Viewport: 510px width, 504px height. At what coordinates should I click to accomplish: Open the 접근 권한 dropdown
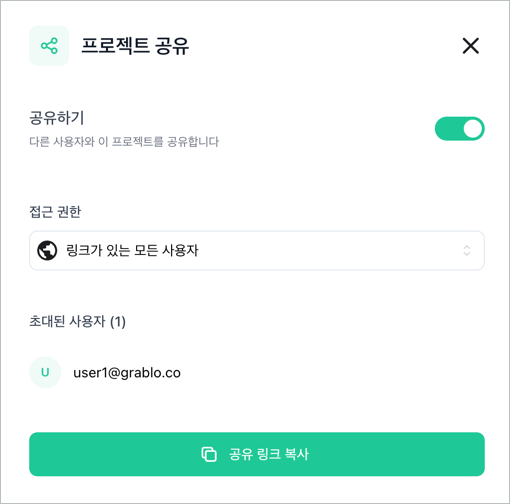coord(257,250)
